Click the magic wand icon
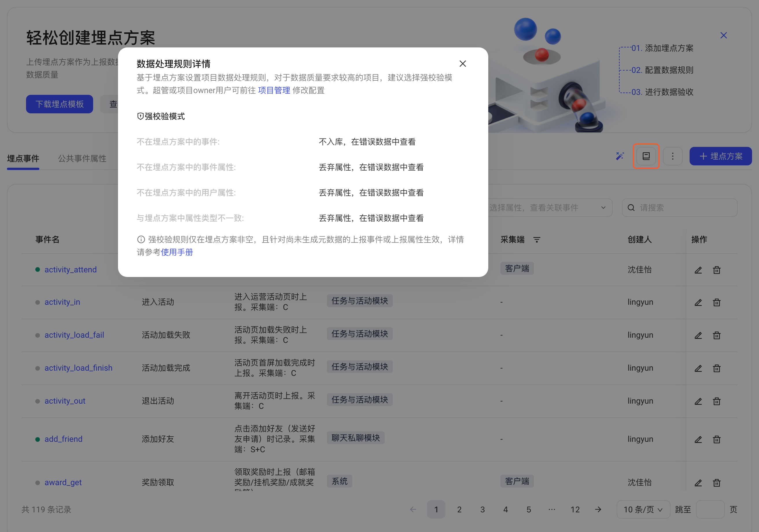Image resolution: width=759 pixels, height=532 pixels. click(620, 156)
